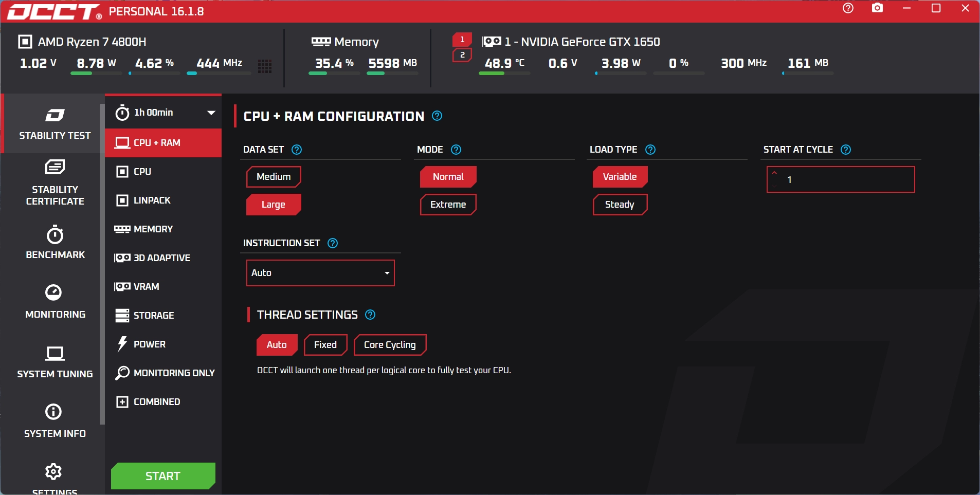The image size is (980, 495).
Task: Open the help icon in the title bar
Action: [848, 8]
